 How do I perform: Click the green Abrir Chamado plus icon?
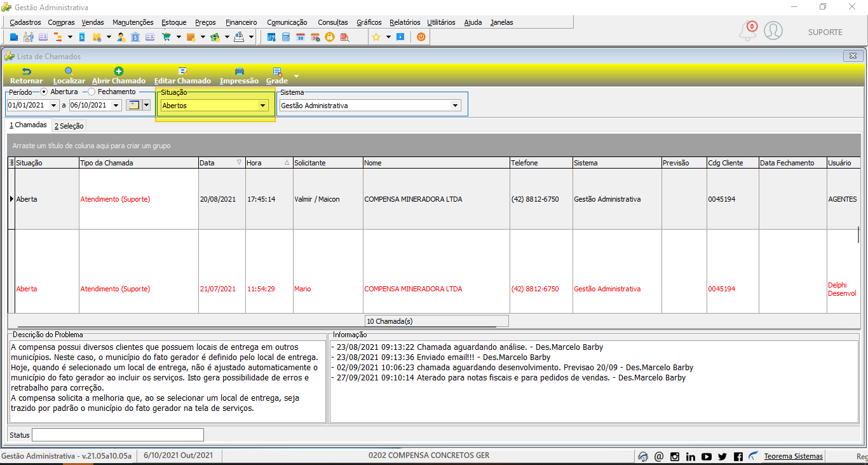tap(118, 71)
